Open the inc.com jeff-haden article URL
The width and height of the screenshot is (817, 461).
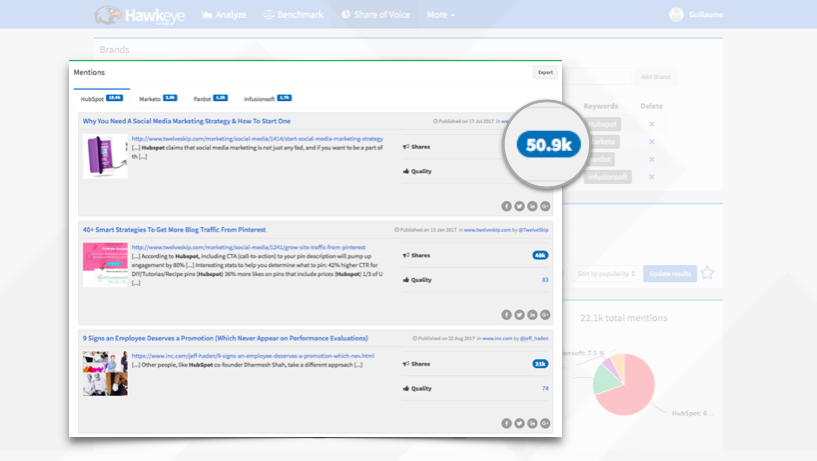[253, 356]
